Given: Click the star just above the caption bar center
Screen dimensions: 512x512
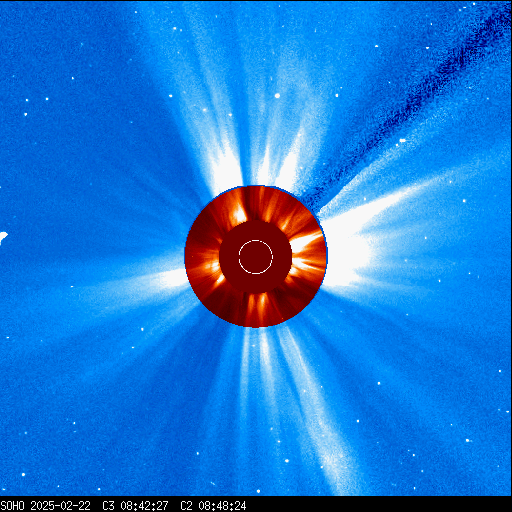Looking at the screenshot, I should (x=258, y=491).
